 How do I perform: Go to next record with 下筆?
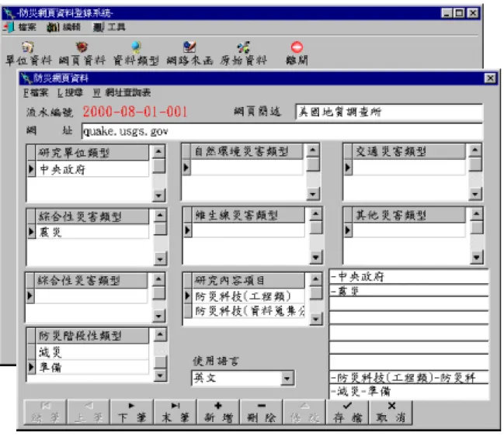click(x=132, y=412)
